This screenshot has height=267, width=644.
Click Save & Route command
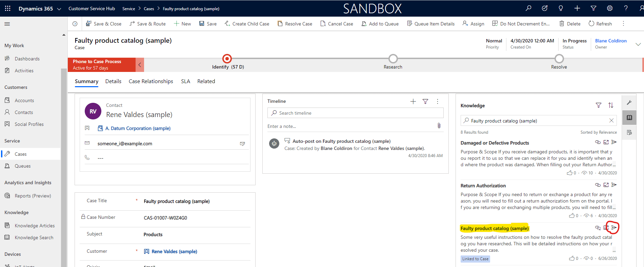(148, 24)
